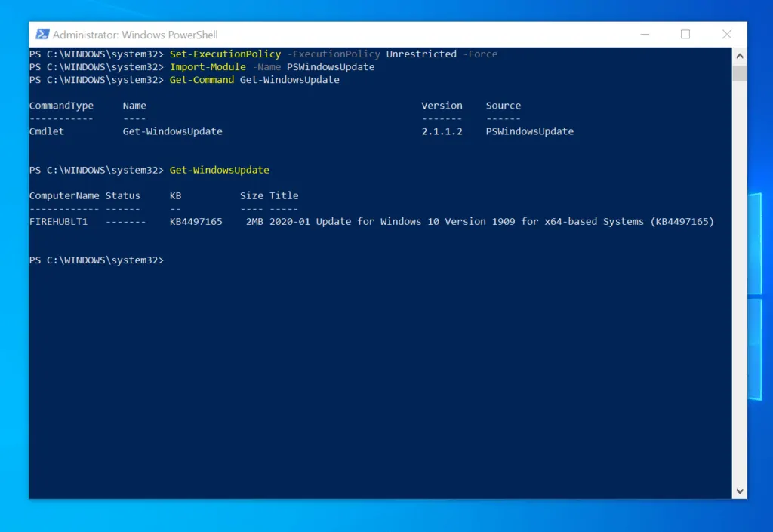
Task: Minimize the PowerShell window
Action: coord(644,35)
